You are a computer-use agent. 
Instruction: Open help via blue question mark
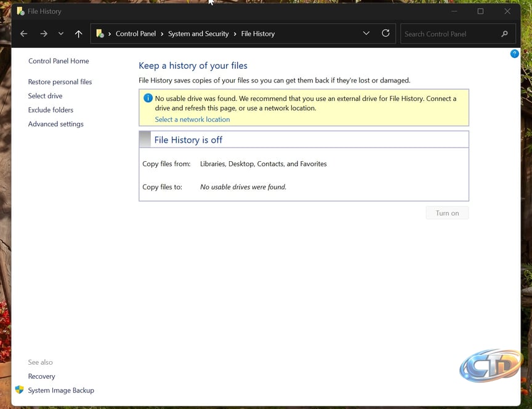click(x=514, y=54)
